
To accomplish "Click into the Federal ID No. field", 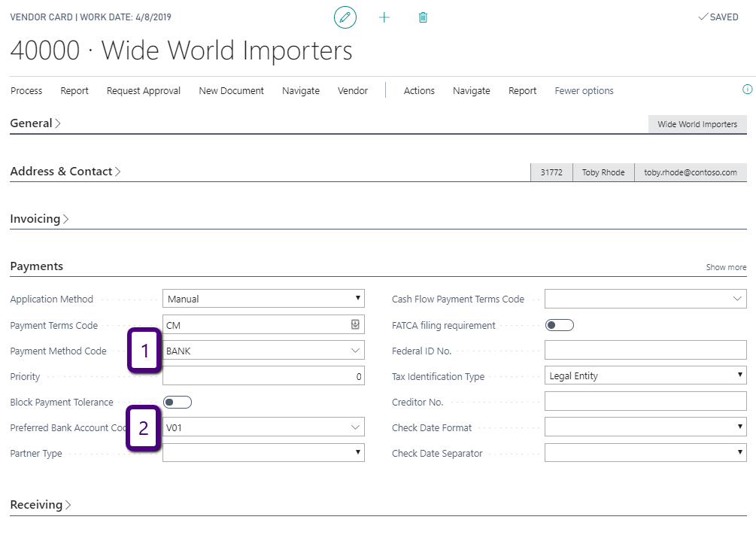I will pos(645,351).
